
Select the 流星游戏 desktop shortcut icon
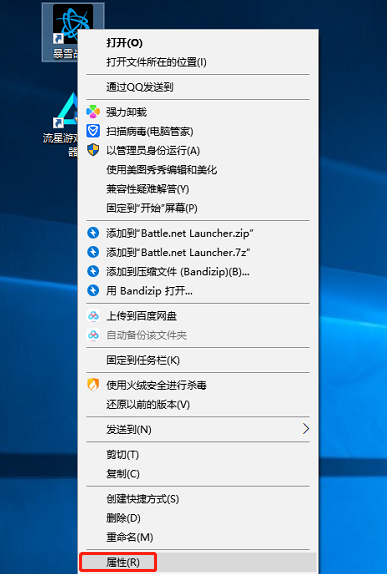[66, 124]
